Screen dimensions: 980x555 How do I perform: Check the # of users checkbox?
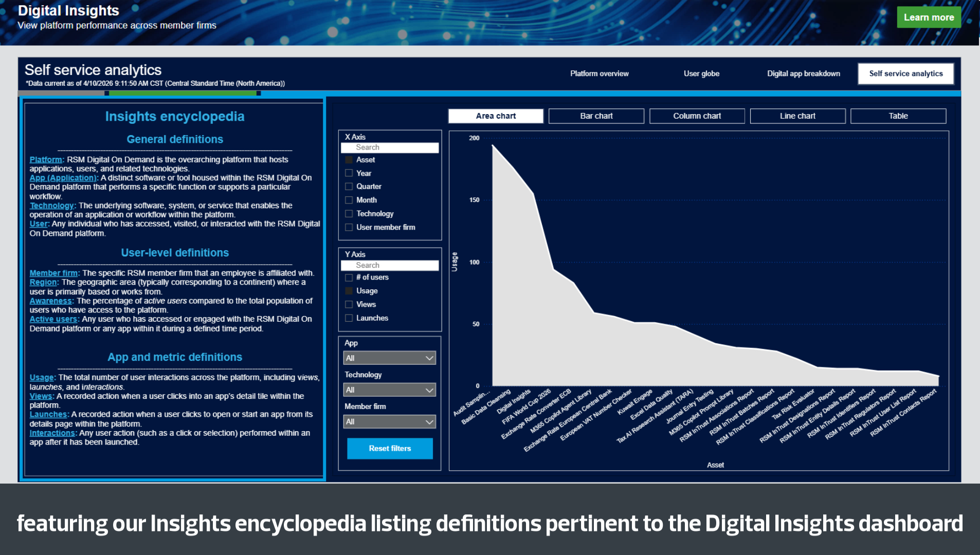pyautogui.click(x=349, y=277)
